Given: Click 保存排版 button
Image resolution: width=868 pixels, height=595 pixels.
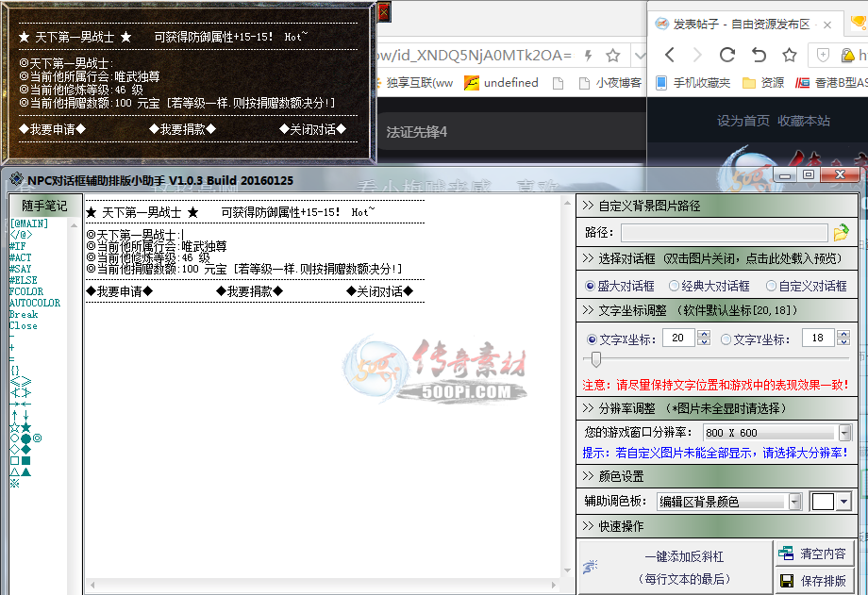Looking at the screenshot, I should tap(813, 581).
